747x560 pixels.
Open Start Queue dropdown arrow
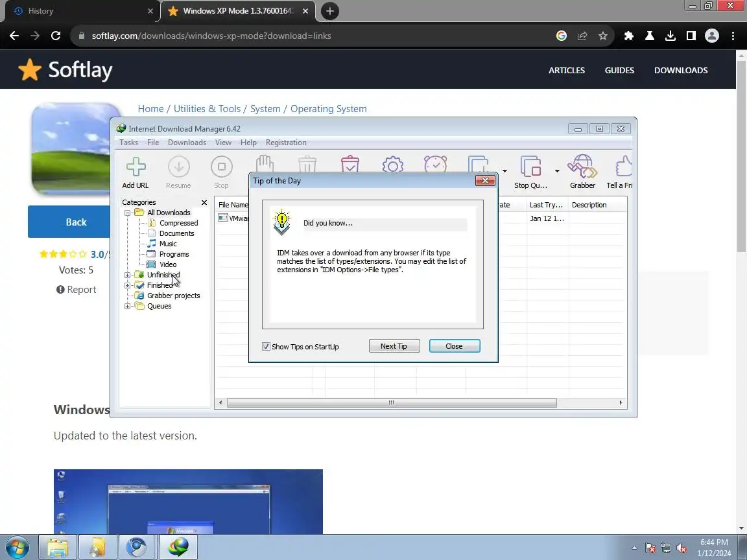coord(504,171)
